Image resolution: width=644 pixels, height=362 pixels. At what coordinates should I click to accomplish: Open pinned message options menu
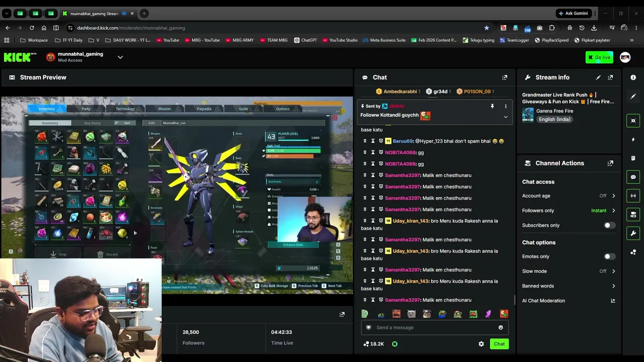(506, 106)
